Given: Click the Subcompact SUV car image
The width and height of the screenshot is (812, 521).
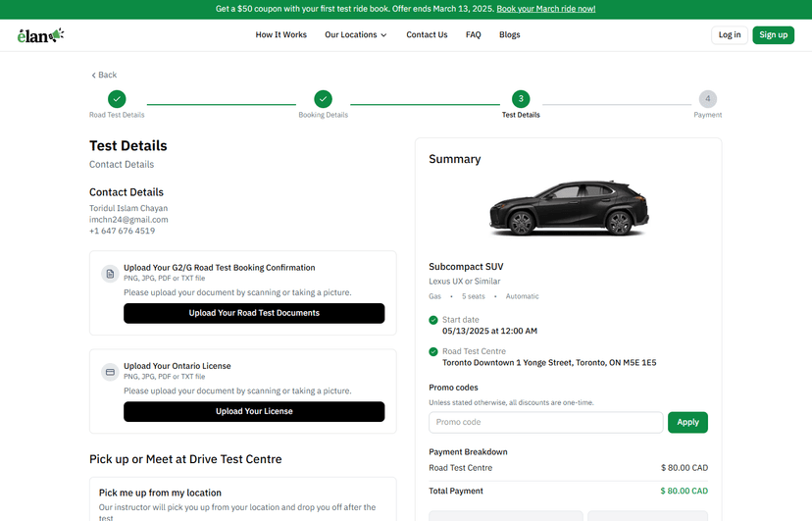Looking at the screenshot, I should tap(569, 209).
